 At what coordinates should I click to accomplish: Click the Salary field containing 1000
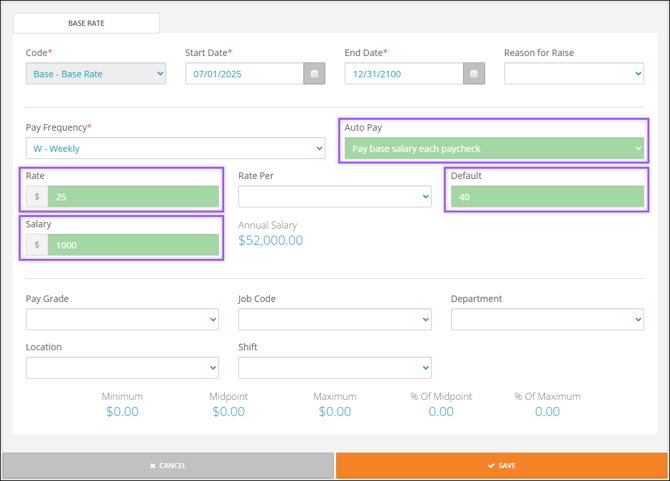point(133,245)
